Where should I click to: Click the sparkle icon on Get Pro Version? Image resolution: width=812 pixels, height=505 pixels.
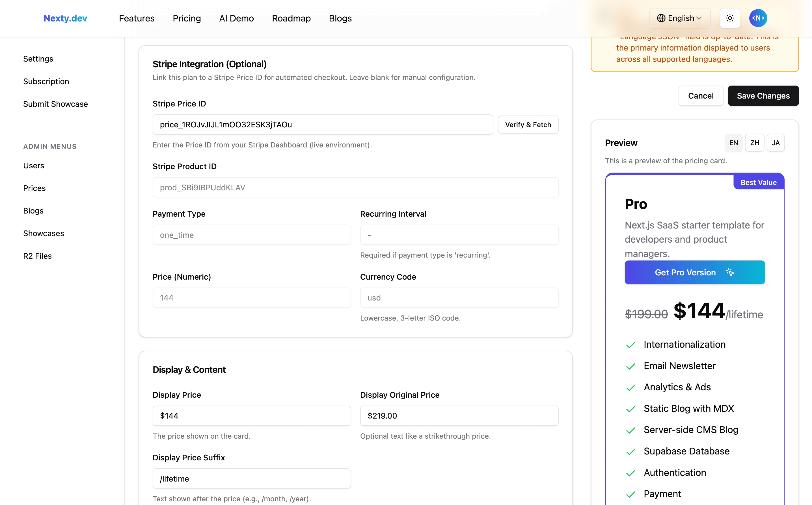(x=730, y=272)
